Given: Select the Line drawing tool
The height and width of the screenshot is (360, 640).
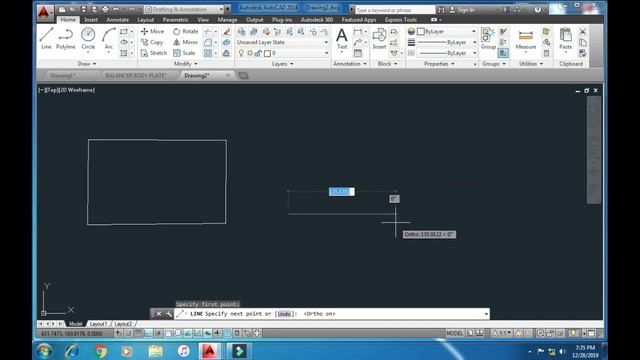Looking at the screenshot, I should coord(46,38).
